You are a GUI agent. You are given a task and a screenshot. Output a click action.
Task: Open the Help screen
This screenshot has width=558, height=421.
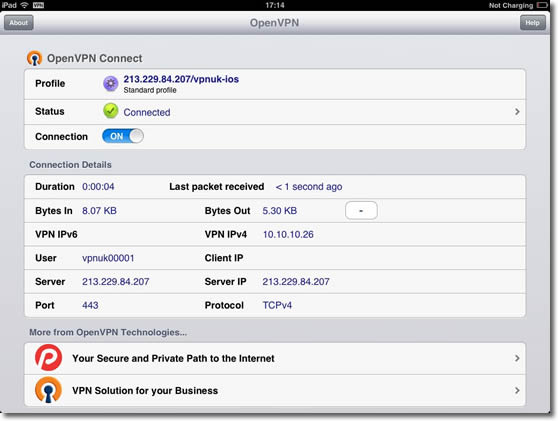click(x=532, y=23)
